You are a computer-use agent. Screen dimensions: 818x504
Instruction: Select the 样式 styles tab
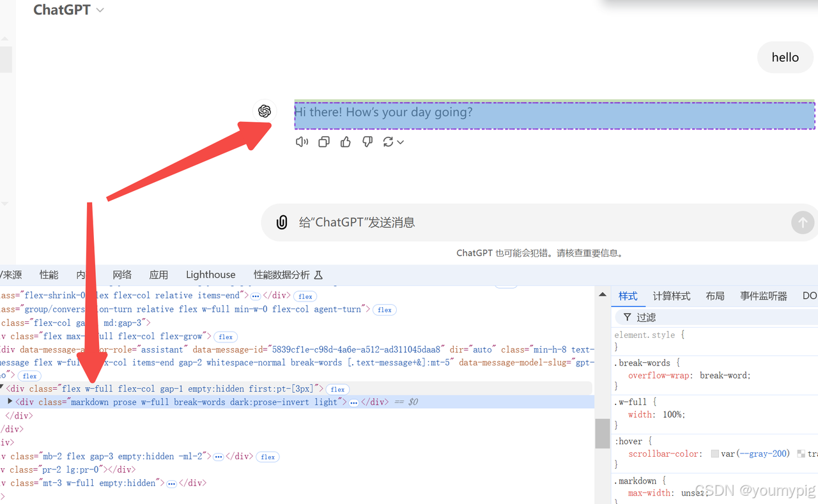point(628,296)
